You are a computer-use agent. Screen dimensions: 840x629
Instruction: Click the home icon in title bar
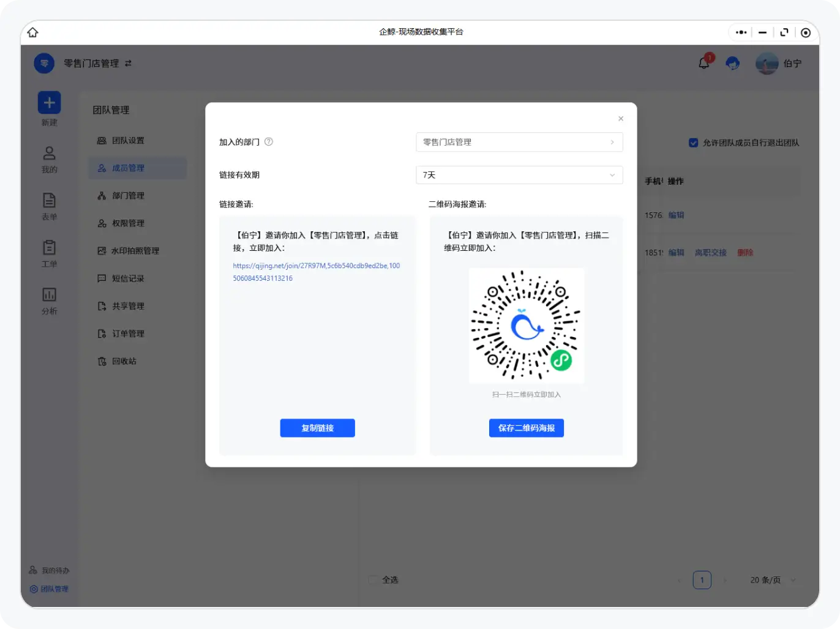coord(33,32)
